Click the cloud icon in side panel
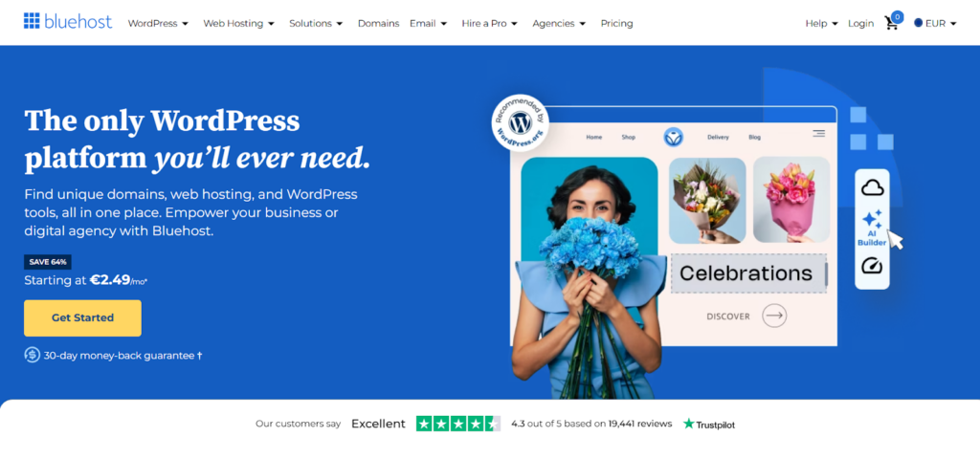Screen dimensions: 980x458 click(872, 187)
